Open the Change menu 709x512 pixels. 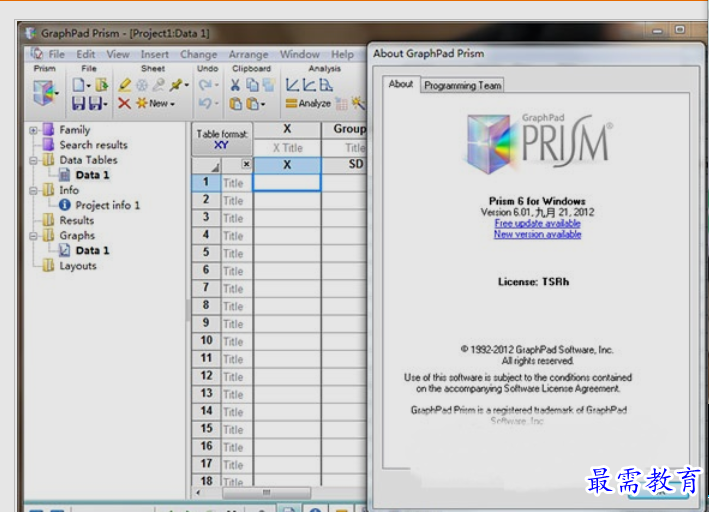tap(199, 54)
